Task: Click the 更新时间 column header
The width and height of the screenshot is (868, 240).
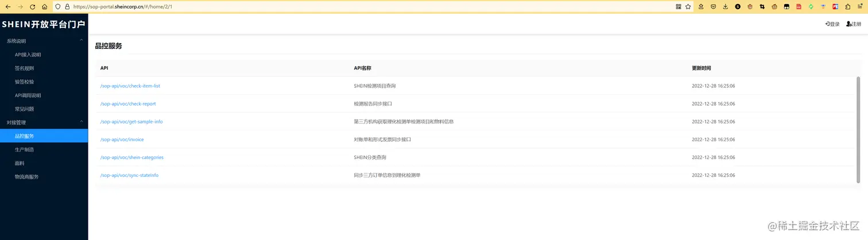Action: 701,68
